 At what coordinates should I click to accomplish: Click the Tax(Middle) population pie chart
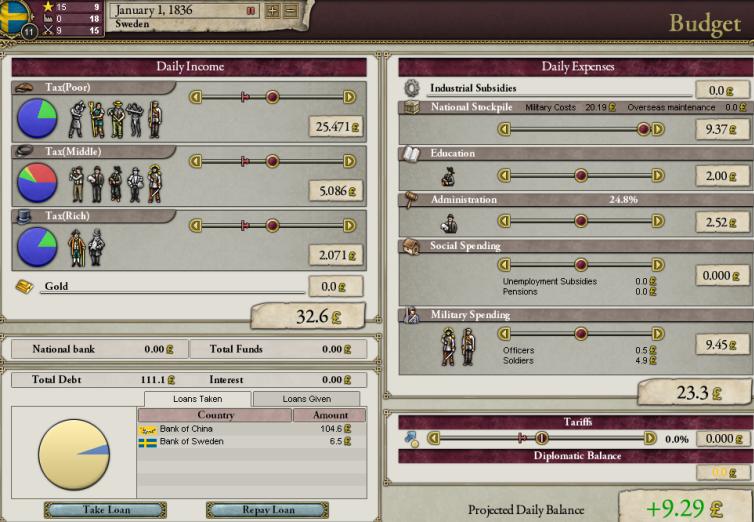(37, 182)
